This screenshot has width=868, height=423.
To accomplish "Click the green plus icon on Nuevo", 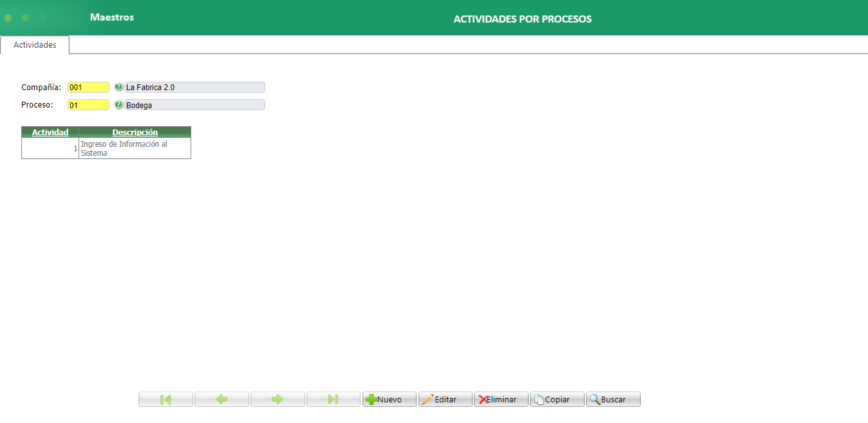I will (372, 399).
